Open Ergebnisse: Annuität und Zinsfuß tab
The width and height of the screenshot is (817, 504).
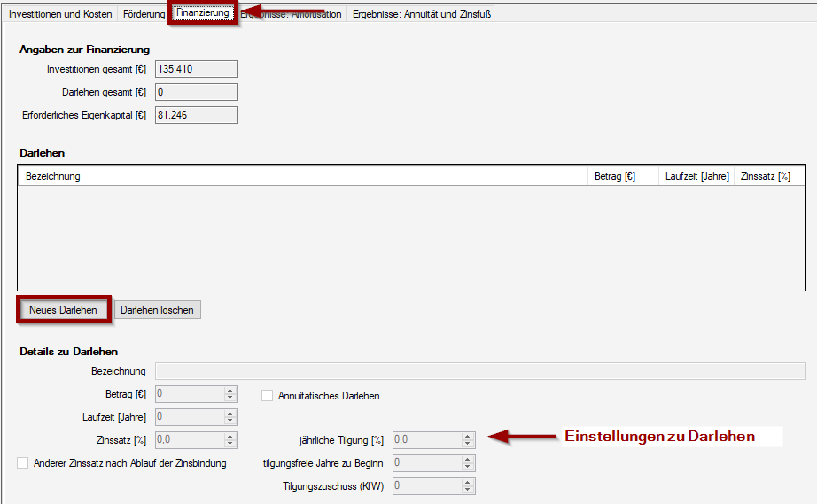(x=421, y=14)
